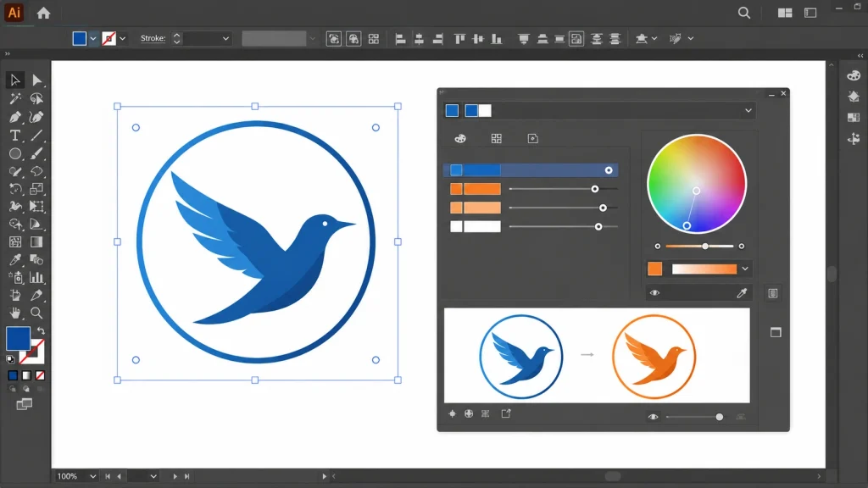Select the Rotate tool
The height and width of the screenshot is (488, 868).
(15, 189)
